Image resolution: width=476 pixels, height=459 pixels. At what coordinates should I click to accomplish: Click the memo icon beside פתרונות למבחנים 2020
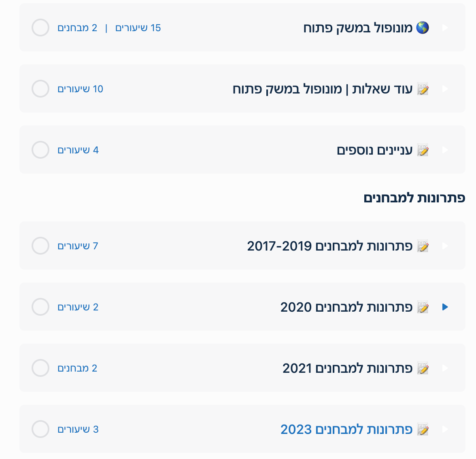tap(423, 307)
